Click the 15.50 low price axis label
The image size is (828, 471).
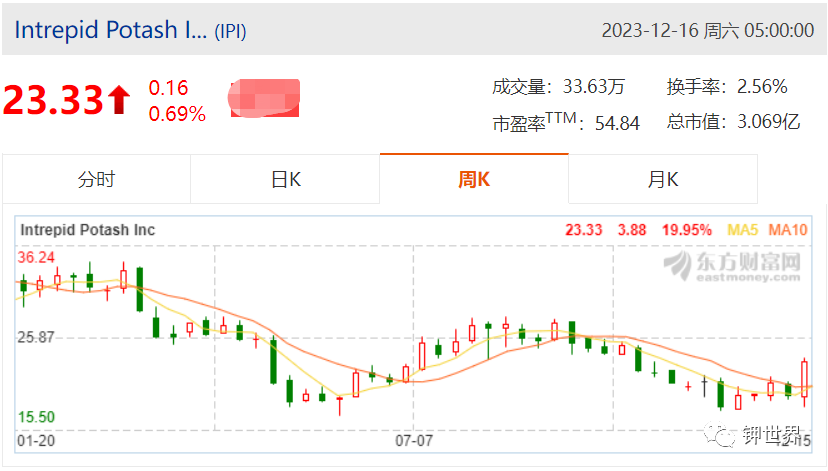click(x=36, y=417)
